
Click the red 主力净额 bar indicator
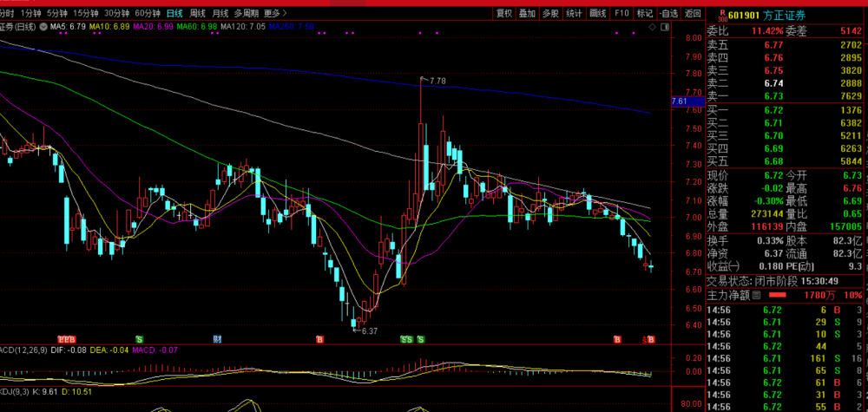pyautogui.click(x=778, y=296)
